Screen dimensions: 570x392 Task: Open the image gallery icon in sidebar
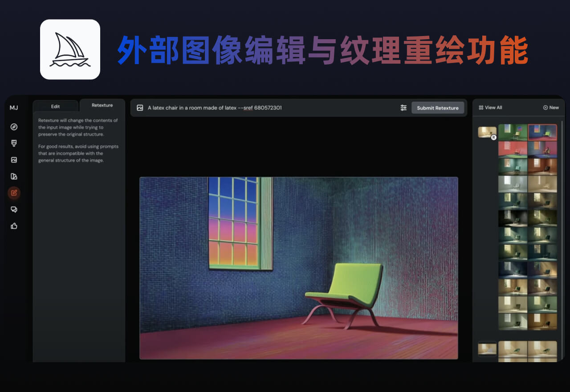[x=14, y=160]
